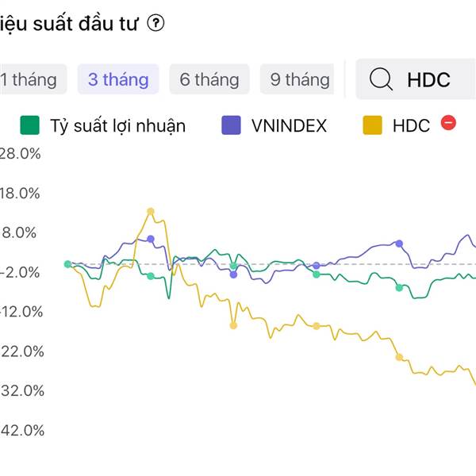Switch to the 3 tháng tab
This screenshot has width=476, height=476.
(118, 79)
